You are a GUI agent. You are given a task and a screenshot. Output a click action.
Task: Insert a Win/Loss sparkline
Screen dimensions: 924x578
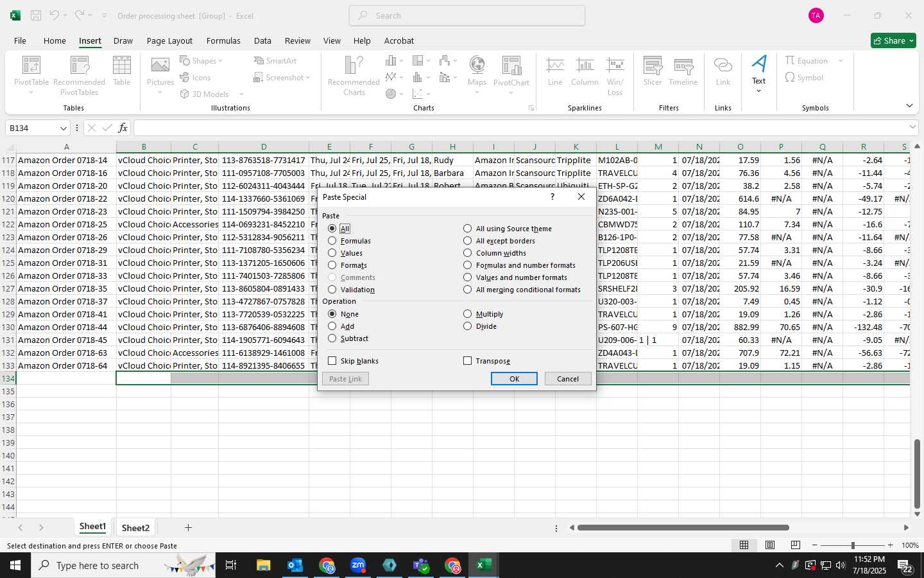(615, 76)
